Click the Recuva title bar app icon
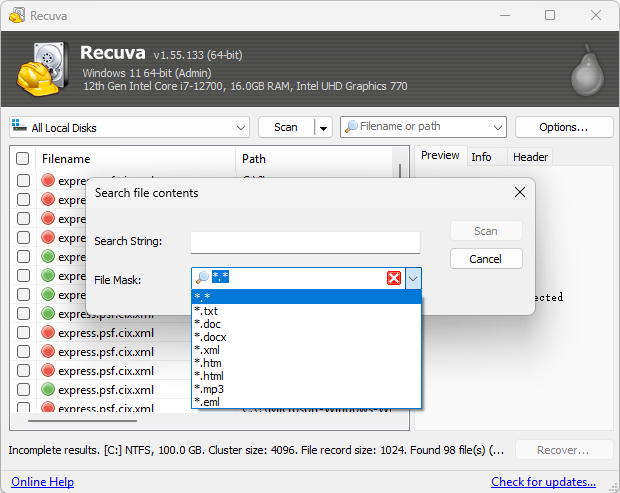 17,15
